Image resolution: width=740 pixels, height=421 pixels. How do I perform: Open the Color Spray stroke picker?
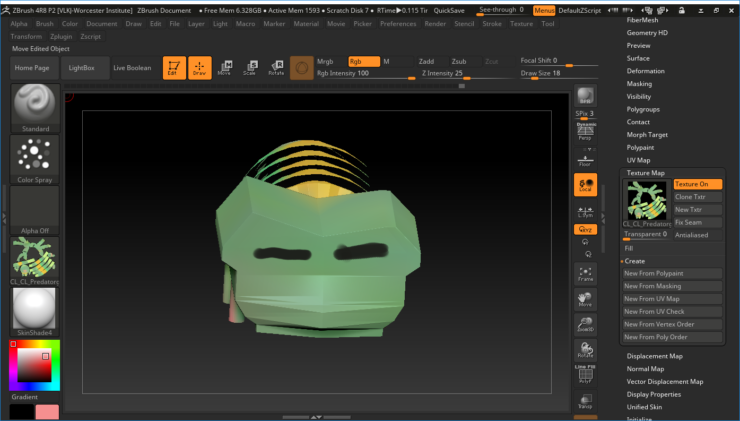coord(35,157)
